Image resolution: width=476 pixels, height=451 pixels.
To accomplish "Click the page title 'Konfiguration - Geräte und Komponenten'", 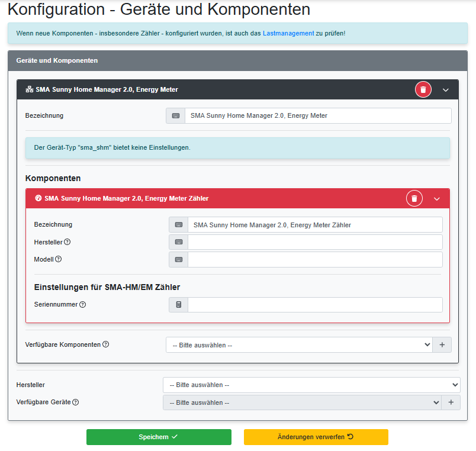I will [x=159, y=9].
